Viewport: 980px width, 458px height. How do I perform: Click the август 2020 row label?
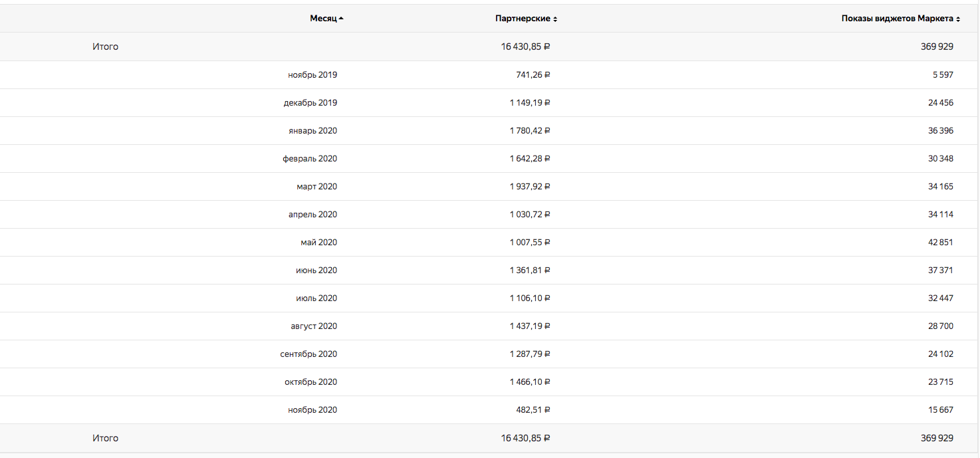313,326
